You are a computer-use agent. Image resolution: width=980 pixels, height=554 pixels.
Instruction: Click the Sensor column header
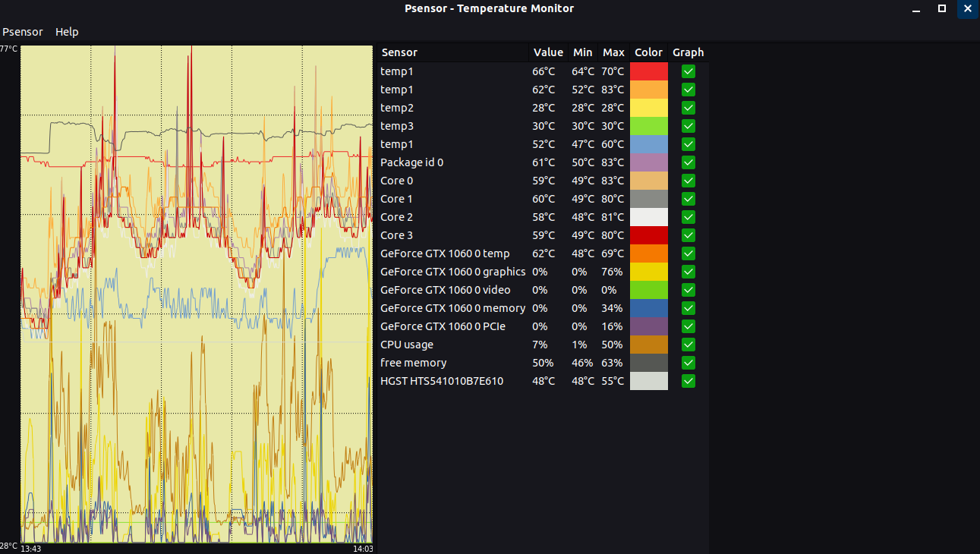tap(398, 52)
